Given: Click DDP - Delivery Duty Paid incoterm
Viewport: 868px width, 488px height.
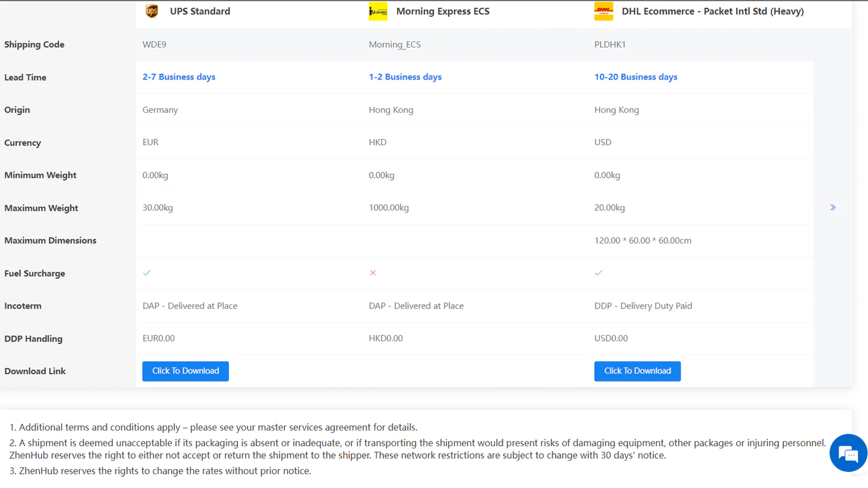Looking at the screenshot, I should [643, 306].
